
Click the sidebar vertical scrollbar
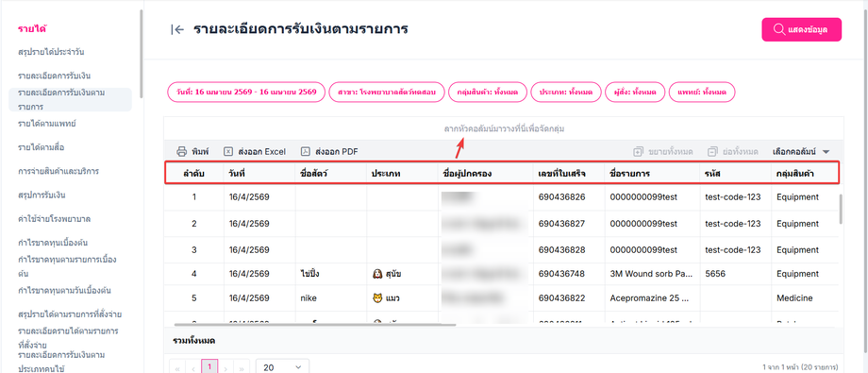click(142, 56)
